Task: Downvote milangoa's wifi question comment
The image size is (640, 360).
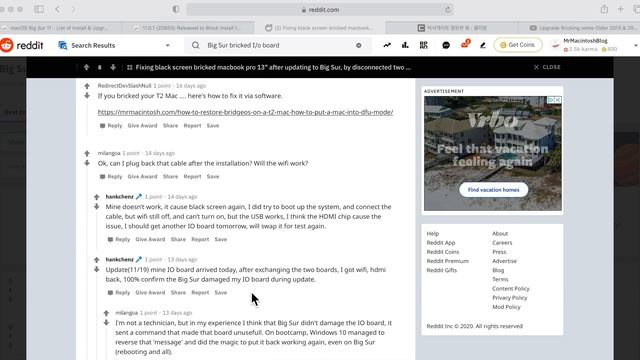Action: [x=87, y=163]
